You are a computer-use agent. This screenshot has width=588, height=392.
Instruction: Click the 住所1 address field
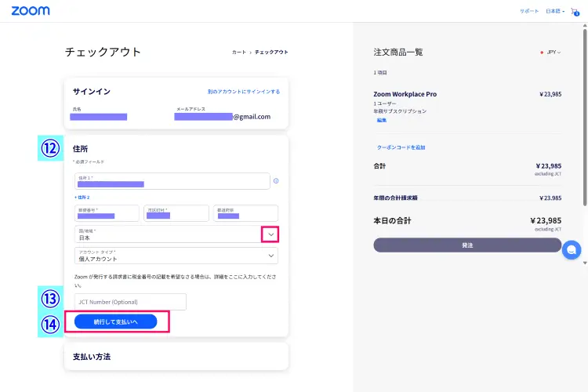click(x=172, y=181)
